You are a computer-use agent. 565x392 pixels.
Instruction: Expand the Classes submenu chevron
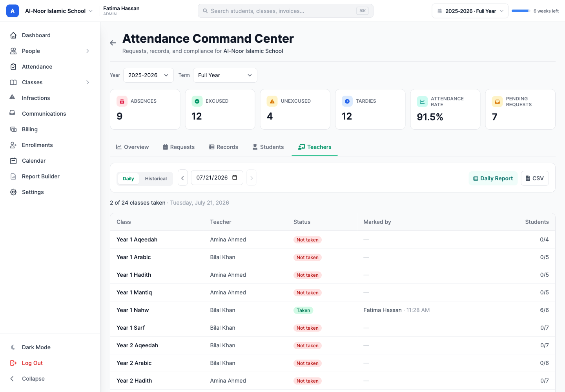[x=87, y=82]
